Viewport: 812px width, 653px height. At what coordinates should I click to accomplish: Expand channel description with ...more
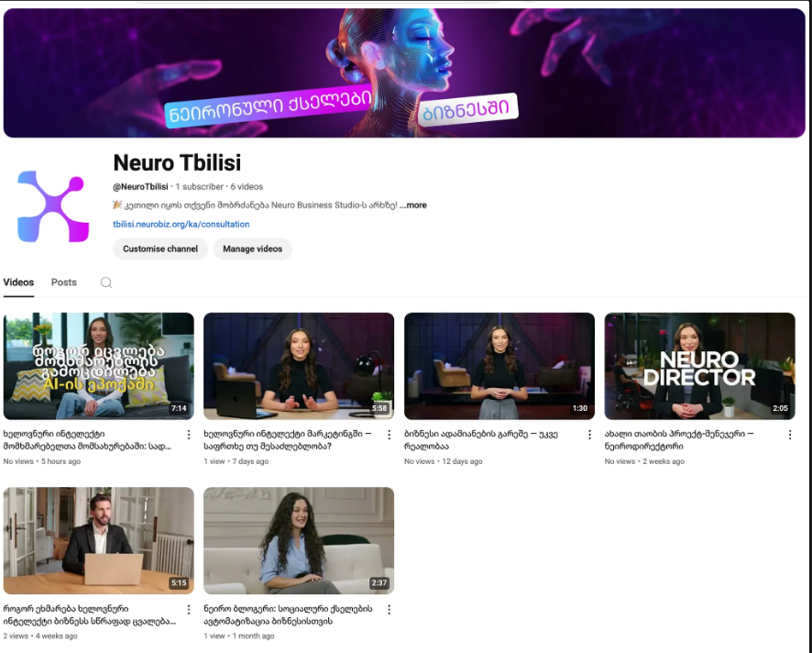coord(412,205)
